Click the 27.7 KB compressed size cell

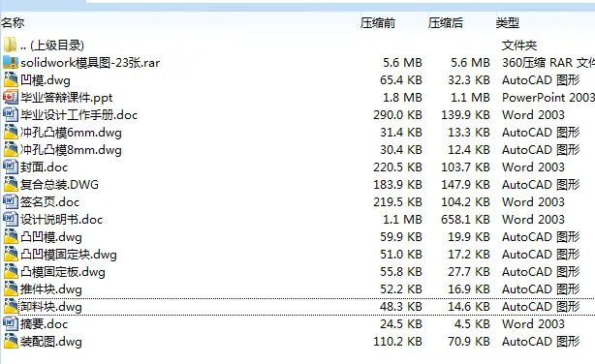tap(469, 272)
